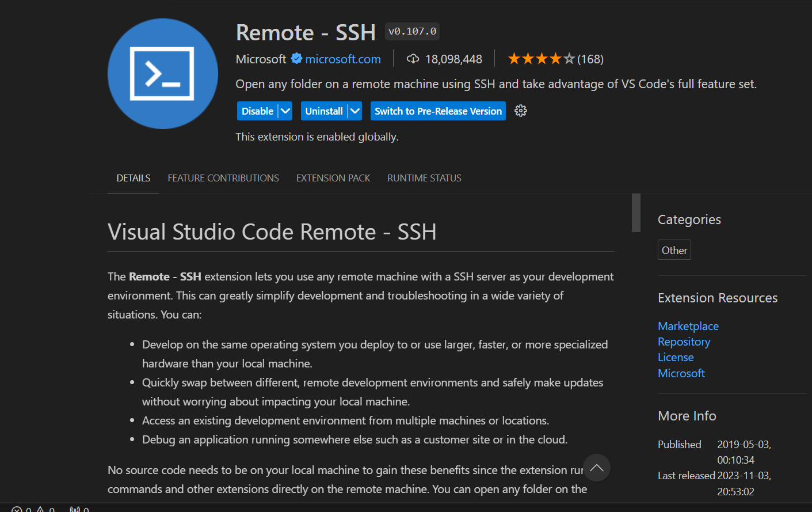Screen dimensions: 812x512
Task: Open the Marketplace resource link
Action: pyautogui.click(x=688, y=326)
